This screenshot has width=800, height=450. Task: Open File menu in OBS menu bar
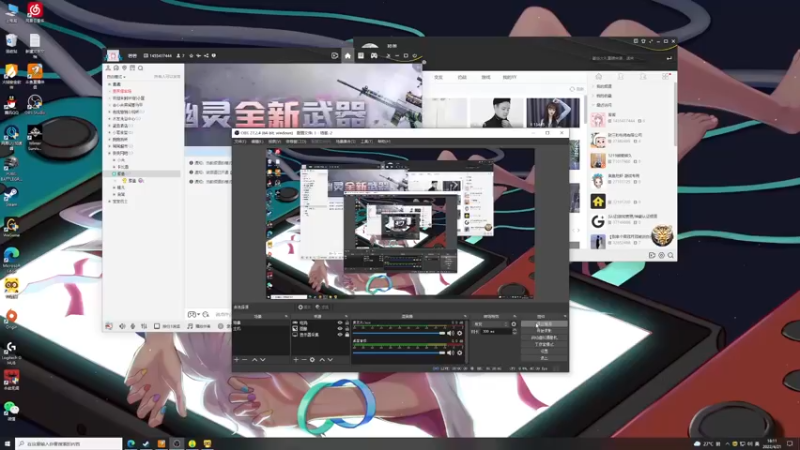point(240,141)
